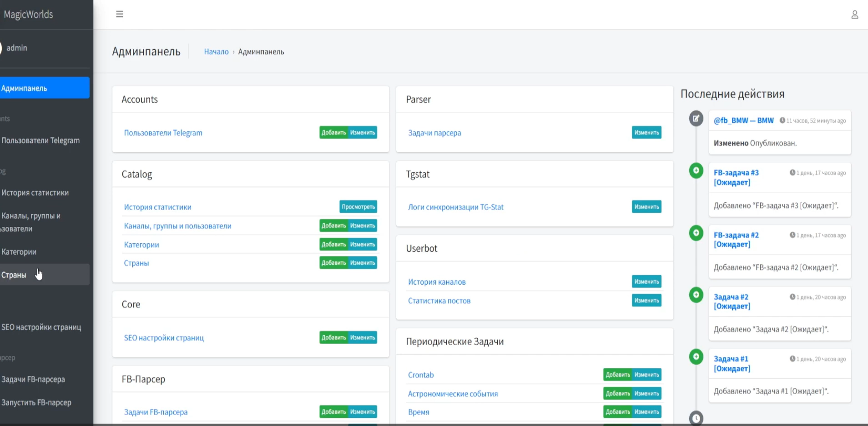Click the green plus icon beside Задача #1
Image resolution: width=868 pixels, height=426 pixels.
coord(696,356)
